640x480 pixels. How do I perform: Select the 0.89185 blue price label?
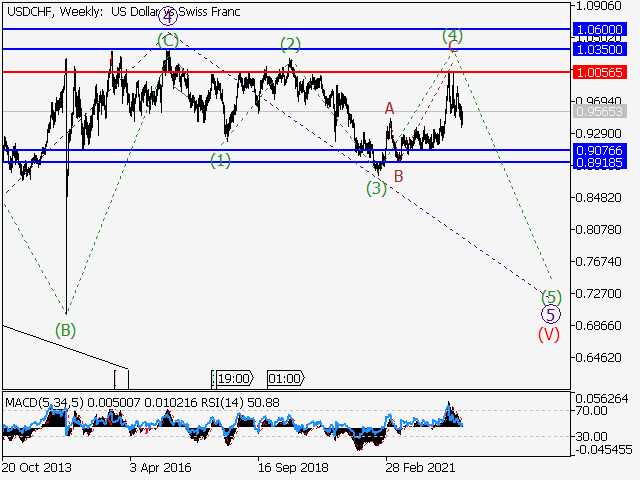coord(599,162)
